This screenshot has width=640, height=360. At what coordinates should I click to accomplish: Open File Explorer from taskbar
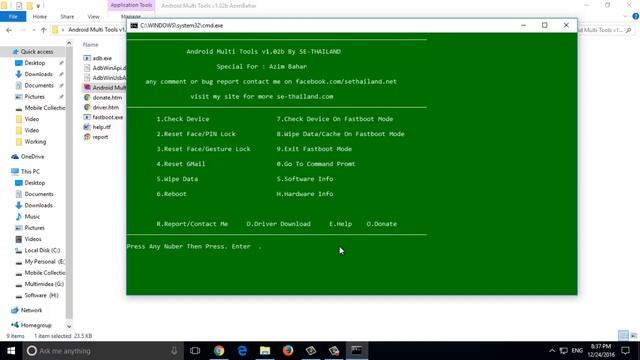point(265,351)
